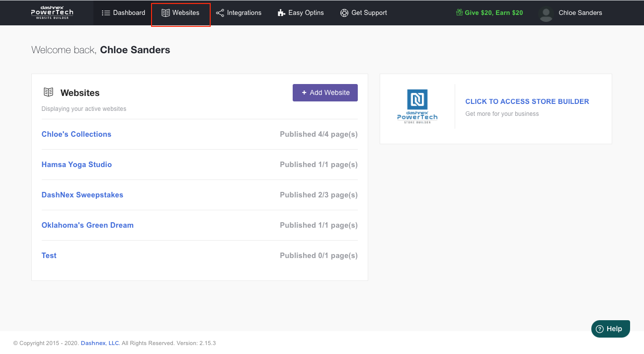Image resolution: width=644 pixels, height=354 pixels.
Task: Click the Dashnex, LLC. footer link
Action: pyautogui.click(x=100, y=343)
